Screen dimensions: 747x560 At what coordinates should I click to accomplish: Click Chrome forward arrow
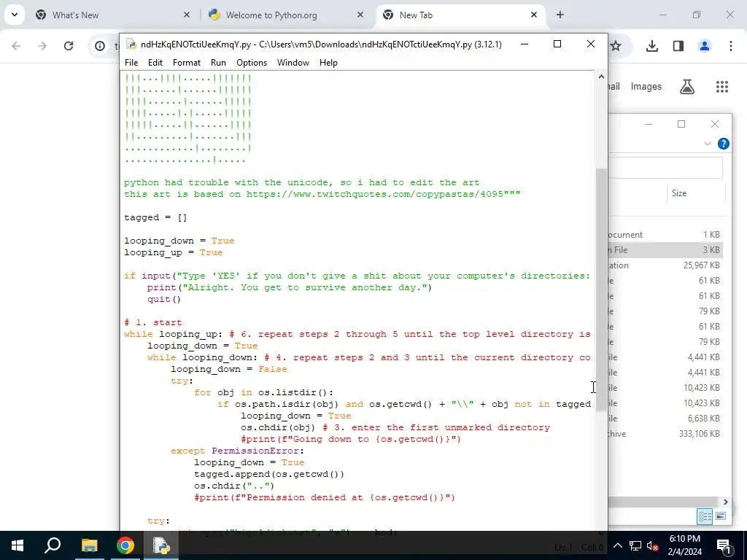click(x=42, y=46)
